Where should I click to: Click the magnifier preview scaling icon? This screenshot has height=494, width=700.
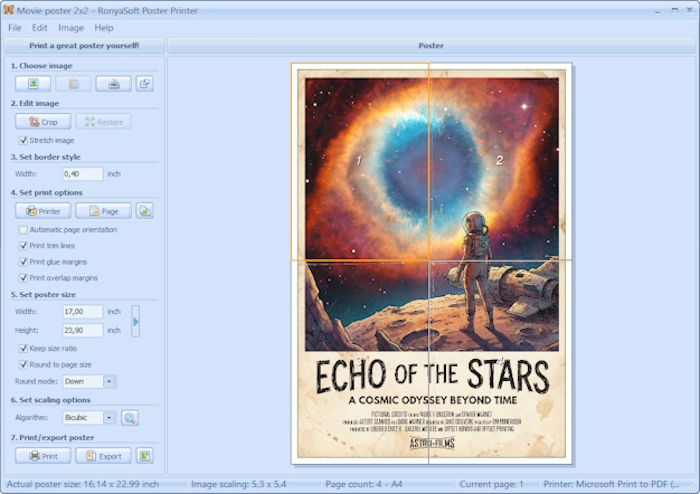[x=129, y=418]
